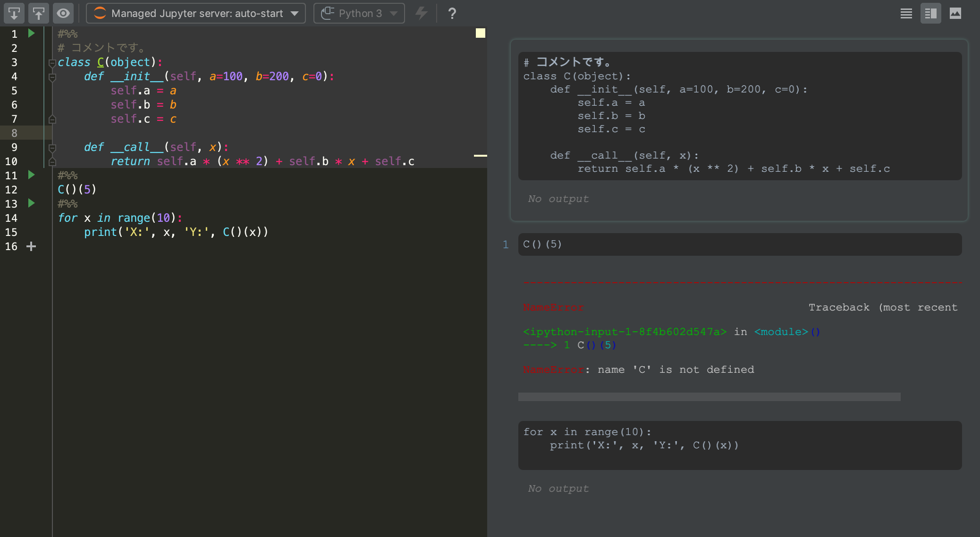The height and width of the screenshot is (537, 980).
Task: Click the move cell up icon
Action: 39,13
